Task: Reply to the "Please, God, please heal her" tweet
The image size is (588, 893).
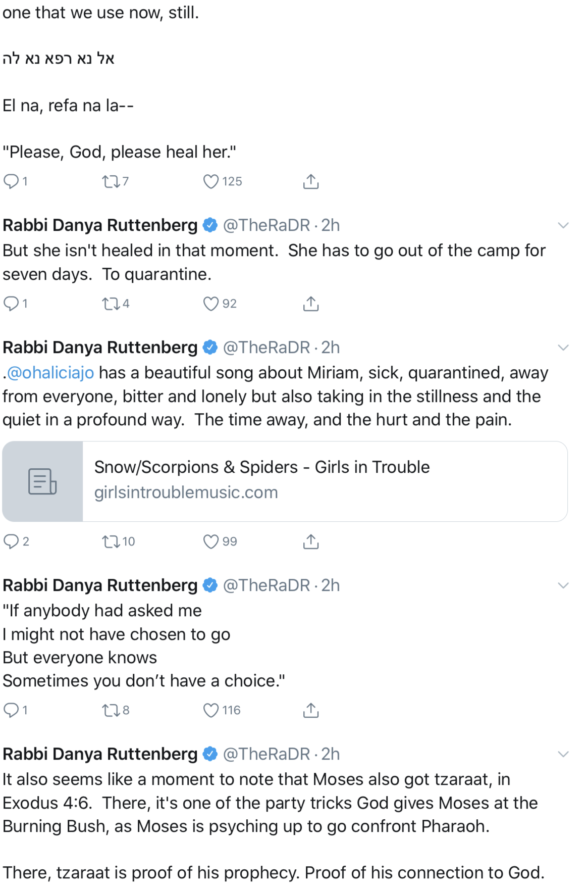Action: tap(11, 181)
